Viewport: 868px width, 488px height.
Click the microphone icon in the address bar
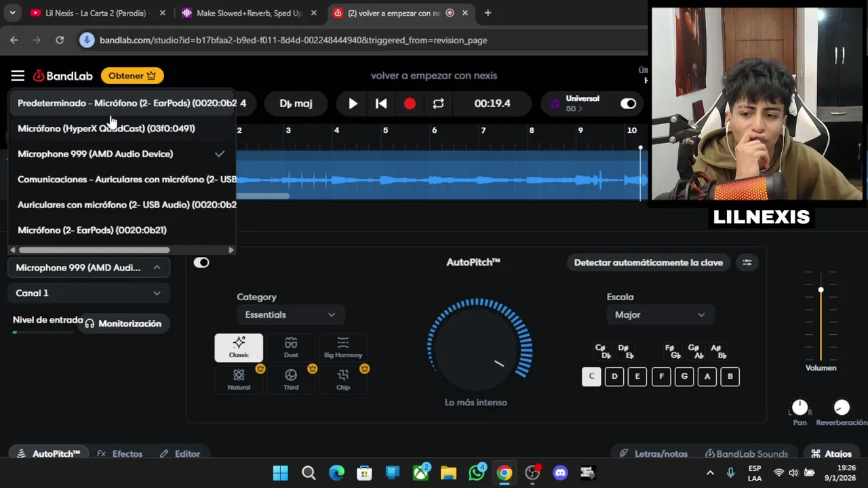click(86, 40)
